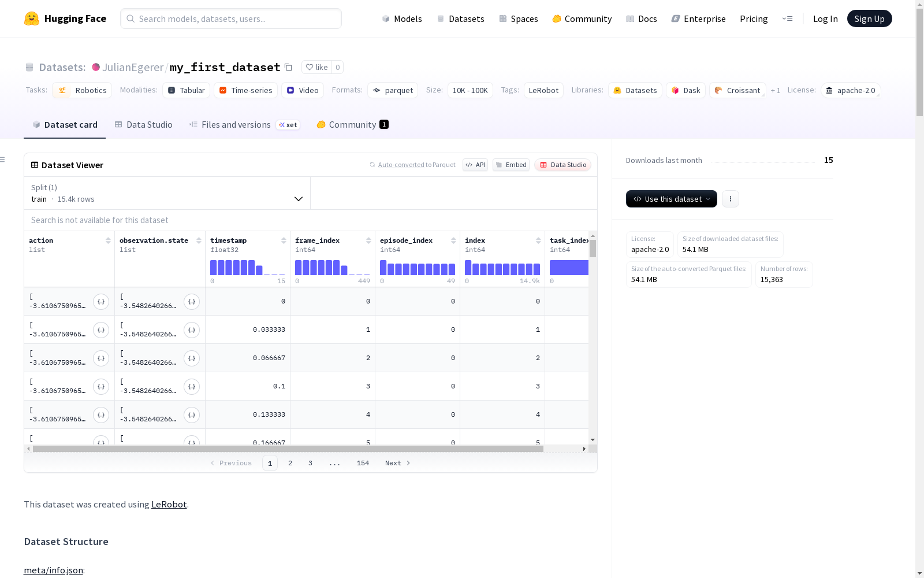Open the JulianEgerer profile link

(133, 67)
